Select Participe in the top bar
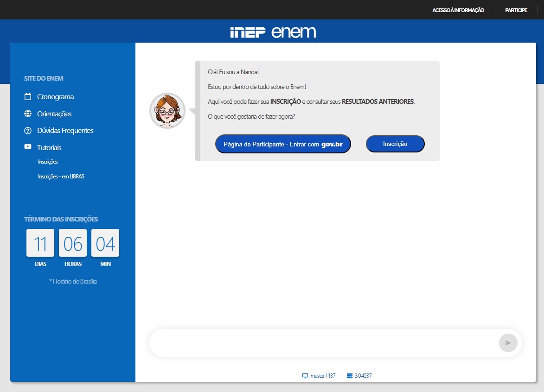The image size is (544, 392). [516, 10]
